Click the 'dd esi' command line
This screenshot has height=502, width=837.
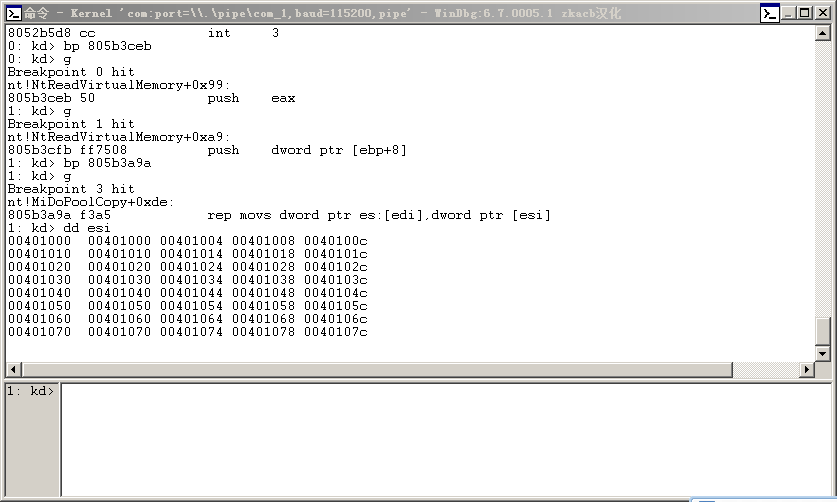(x=59, y=228)
